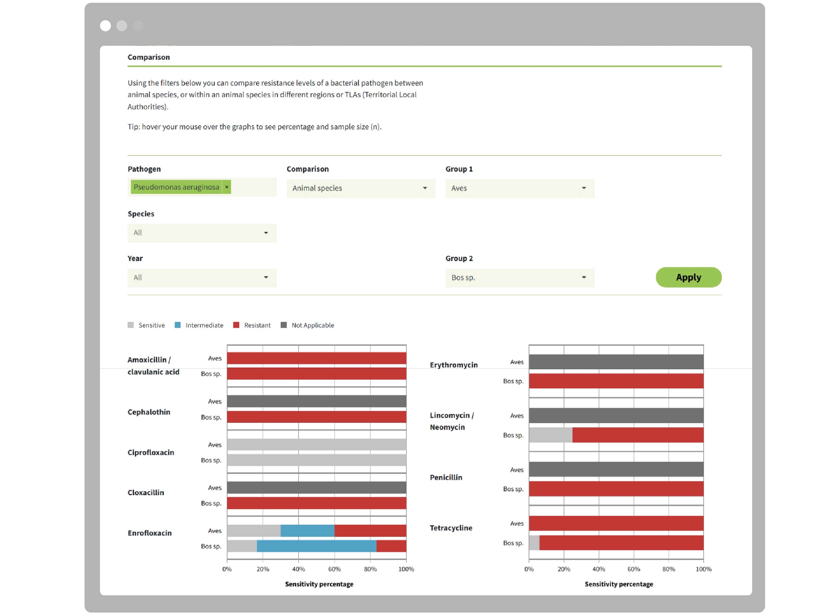Open the Group 2 Bos sp. dropdown
Screen dimensions: 840x616
(x=519, y=278)
